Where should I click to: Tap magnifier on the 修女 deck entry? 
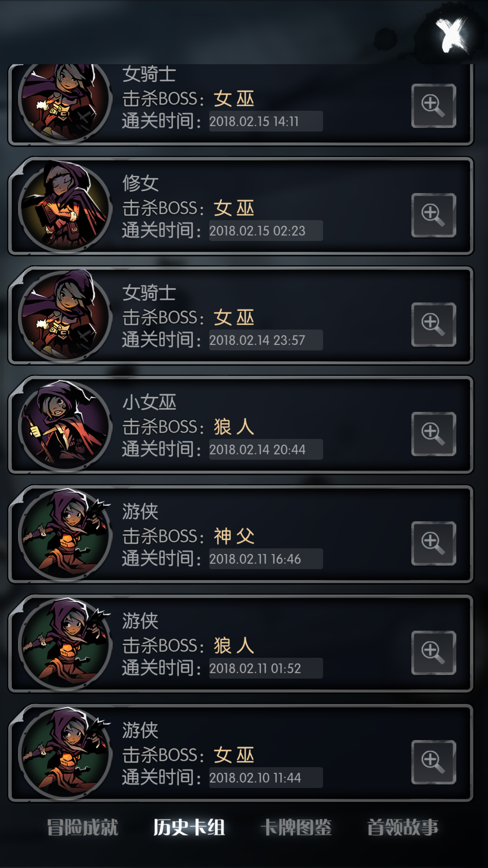coord(433,215)
